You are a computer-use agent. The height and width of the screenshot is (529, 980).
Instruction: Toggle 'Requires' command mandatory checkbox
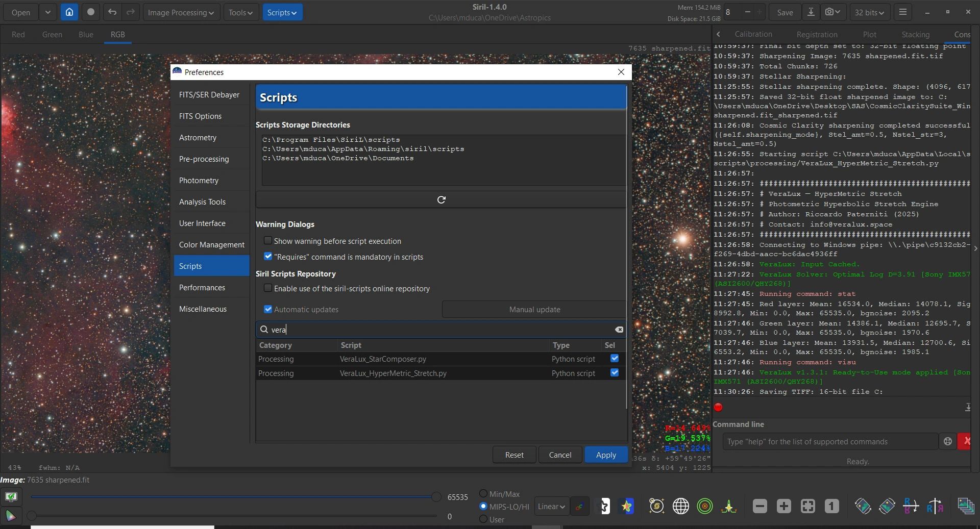(x=268, y=257)
